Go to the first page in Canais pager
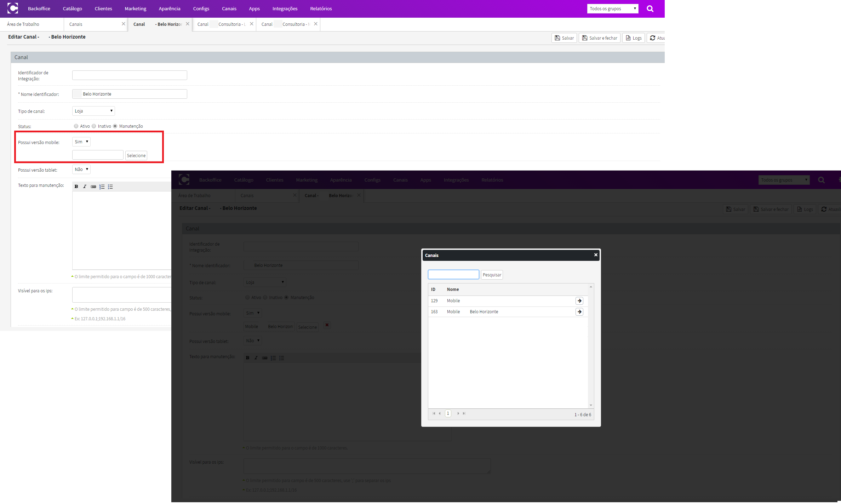 pyautogui.click(x=434, y=413)
